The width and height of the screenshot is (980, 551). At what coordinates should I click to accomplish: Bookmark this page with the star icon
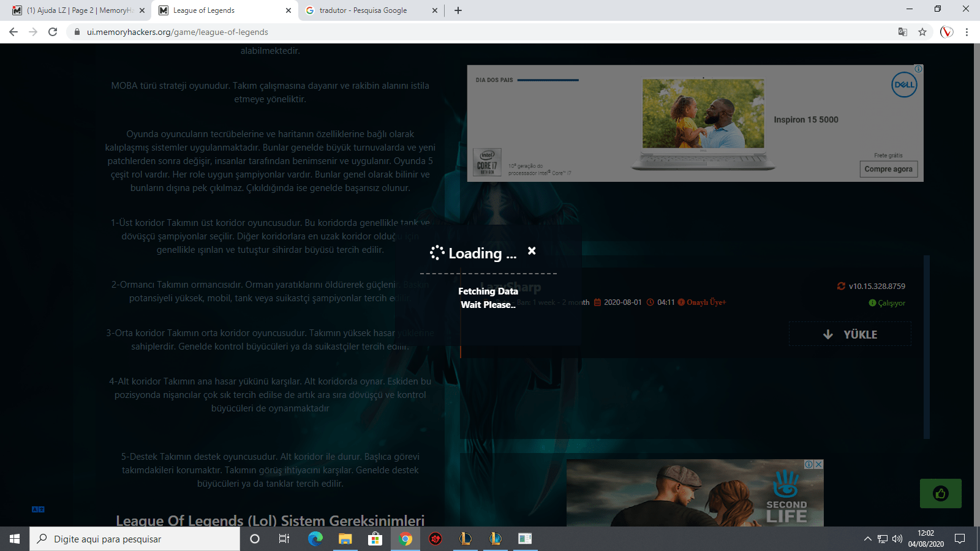(922, 32)
